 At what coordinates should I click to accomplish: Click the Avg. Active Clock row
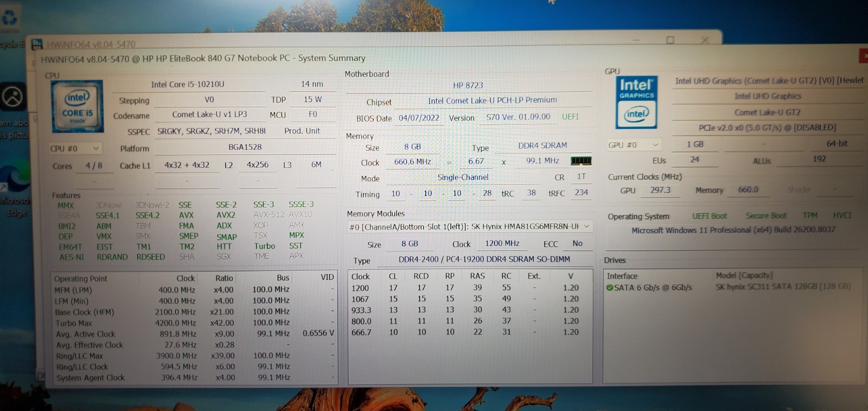coord(194,334)
